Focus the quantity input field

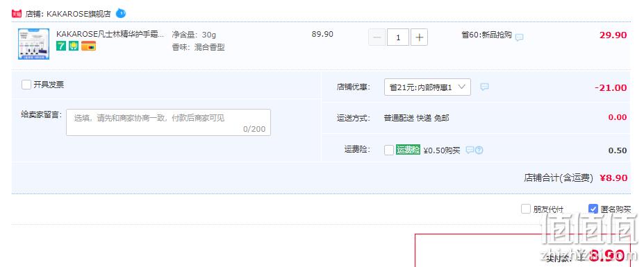point(398,37)
